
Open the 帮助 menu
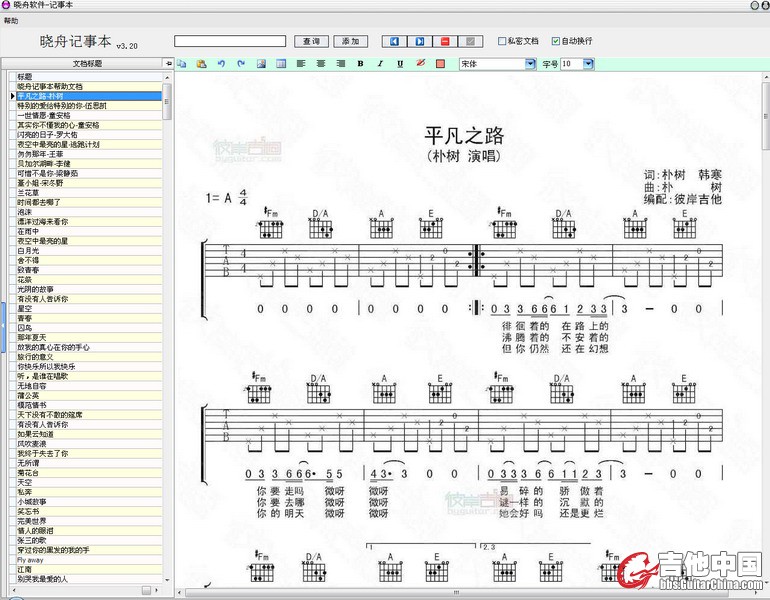pyautogui.click(x=11, y=20)
